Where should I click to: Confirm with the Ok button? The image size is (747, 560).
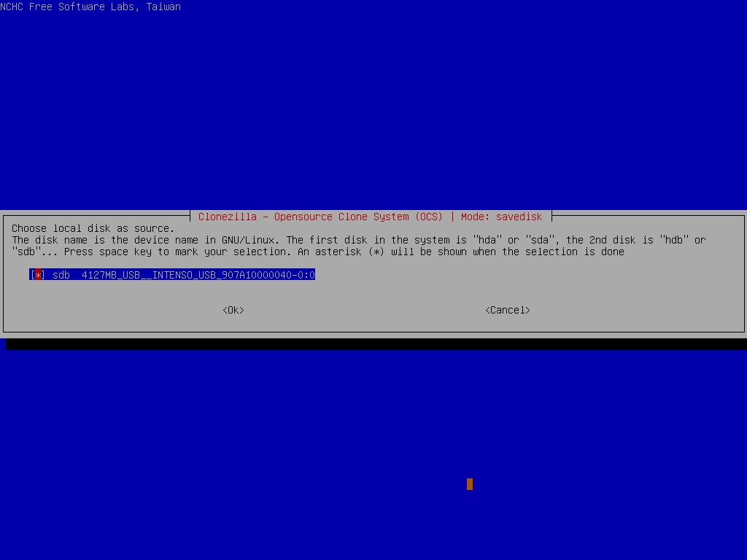[233, 310]
